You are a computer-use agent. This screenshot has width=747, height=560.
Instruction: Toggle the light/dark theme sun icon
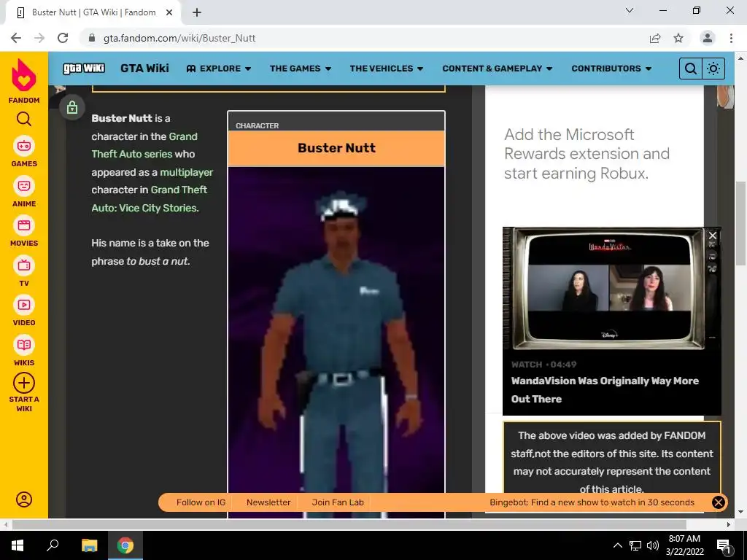[713, 69]
